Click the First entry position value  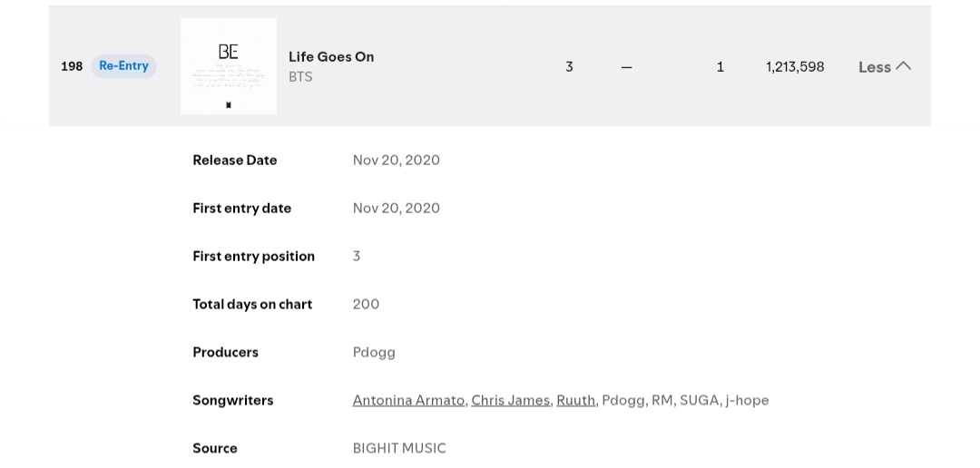[x=357, y=256]
